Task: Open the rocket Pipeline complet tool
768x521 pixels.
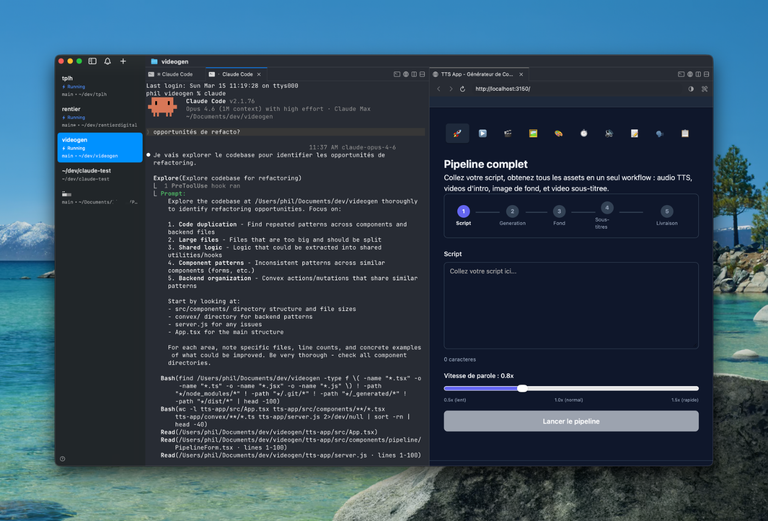Action: [x=457, y=133]
